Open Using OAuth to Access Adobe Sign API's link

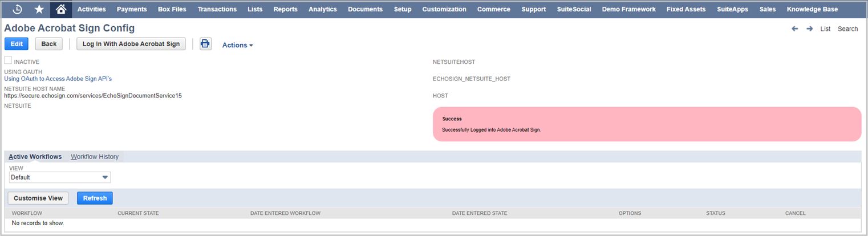tap(58, 79)
